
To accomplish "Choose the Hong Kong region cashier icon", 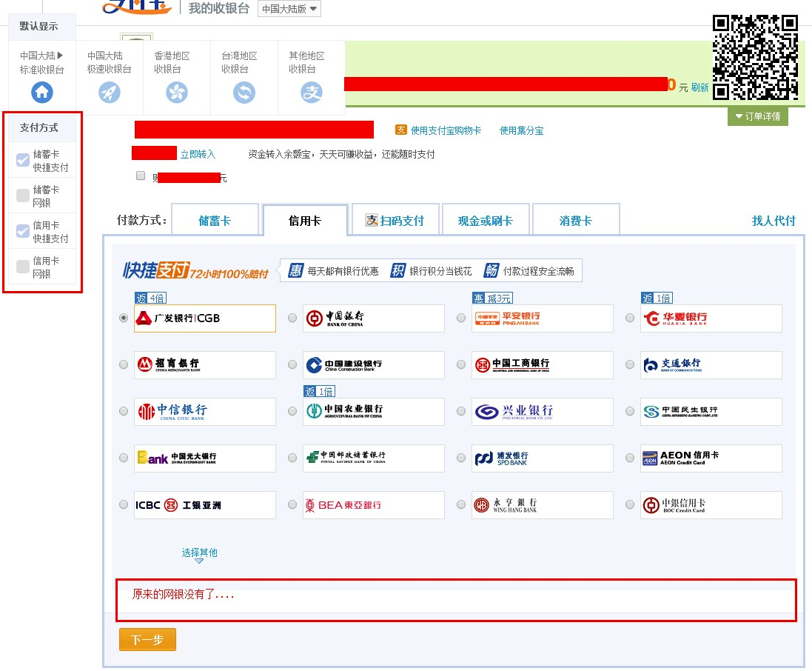I will coord(177,93).
